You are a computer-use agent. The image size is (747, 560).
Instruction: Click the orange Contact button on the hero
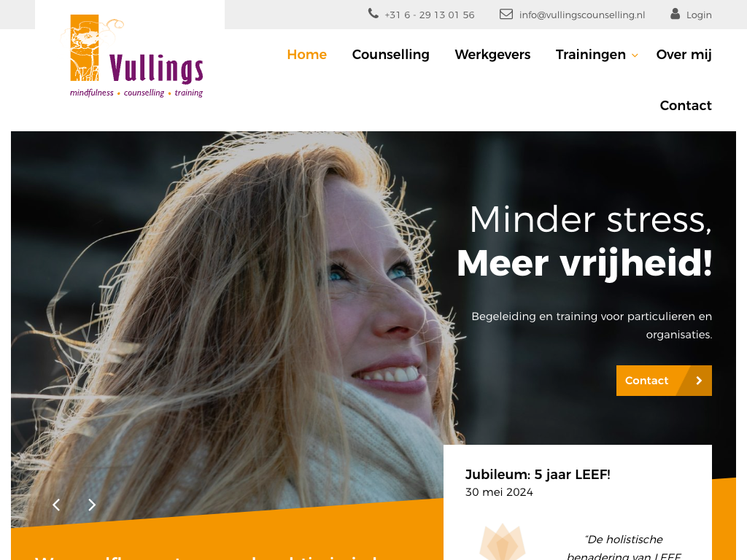pyautogui.click(x=664, y=381)
